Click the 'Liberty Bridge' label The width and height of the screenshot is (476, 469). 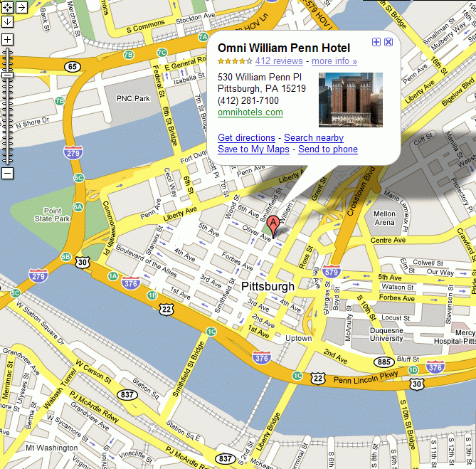pos(268,432)
